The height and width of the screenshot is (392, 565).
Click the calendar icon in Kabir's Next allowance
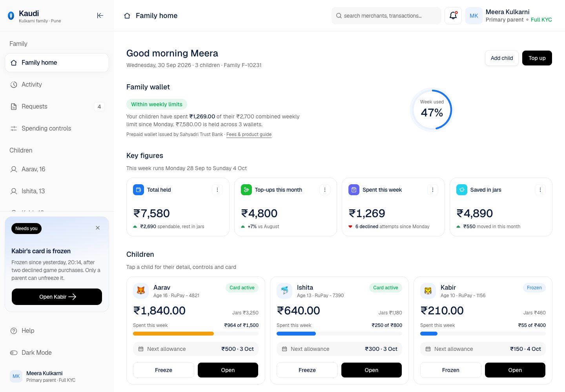tap(428, 349)
